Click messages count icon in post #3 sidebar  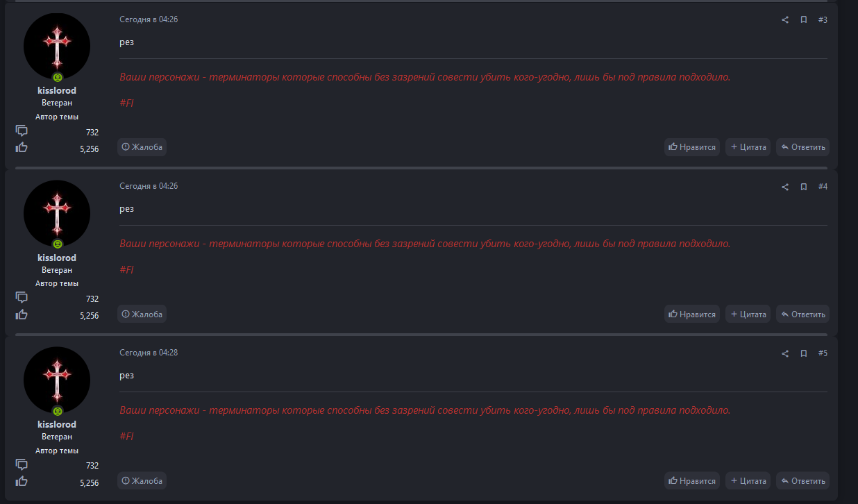coord(22,131)
